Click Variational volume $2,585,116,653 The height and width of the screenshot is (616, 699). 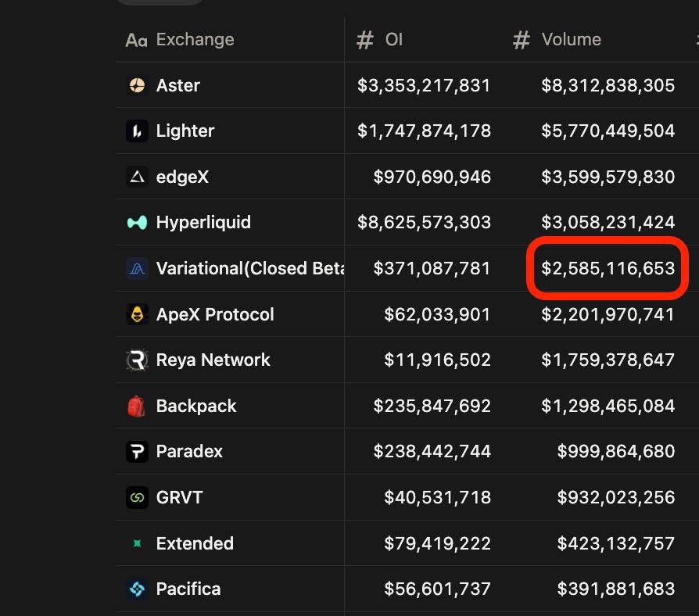point(608,268)
